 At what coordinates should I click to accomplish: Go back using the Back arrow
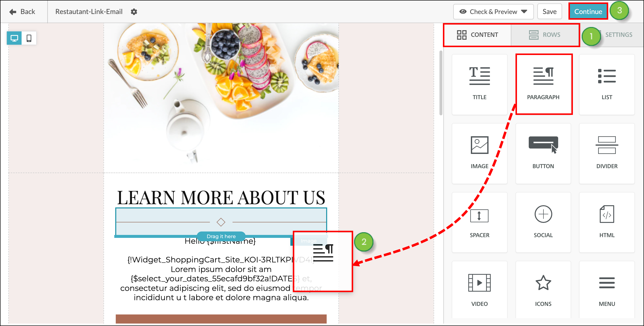pyautogui.click(x=22, y=12)
